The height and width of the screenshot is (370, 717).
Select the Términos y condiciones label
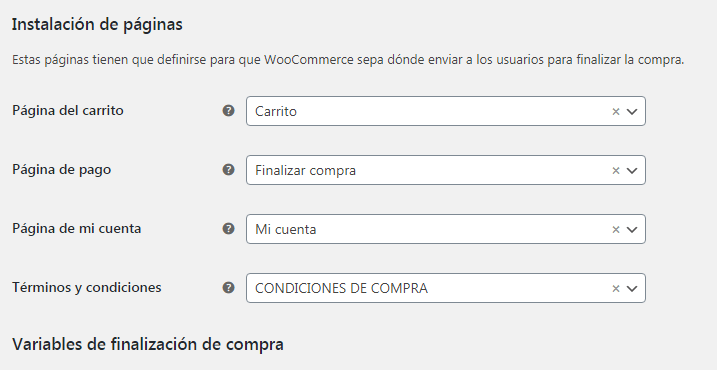pyautogui.click(x=86, y=288)
